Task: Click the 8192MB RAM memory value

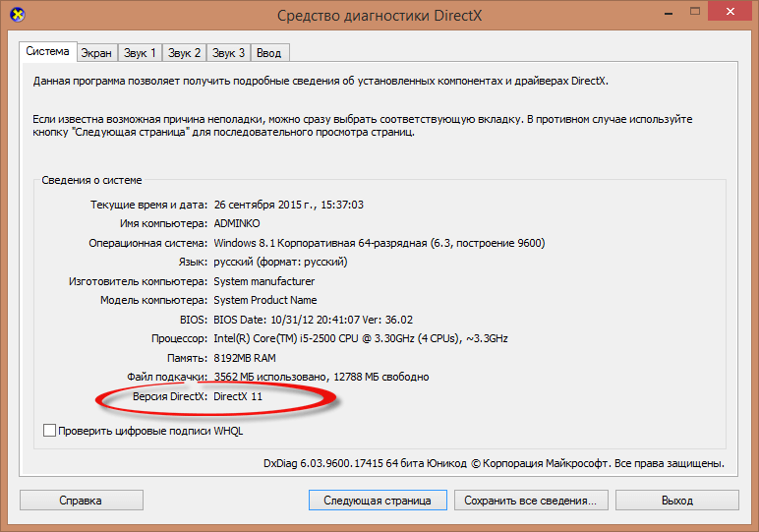Action: click(245, 358)
